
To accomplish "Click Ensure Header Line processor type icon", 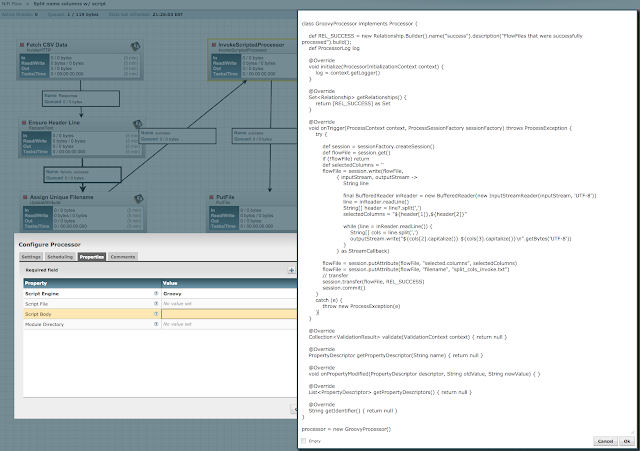I will (138, 123).
